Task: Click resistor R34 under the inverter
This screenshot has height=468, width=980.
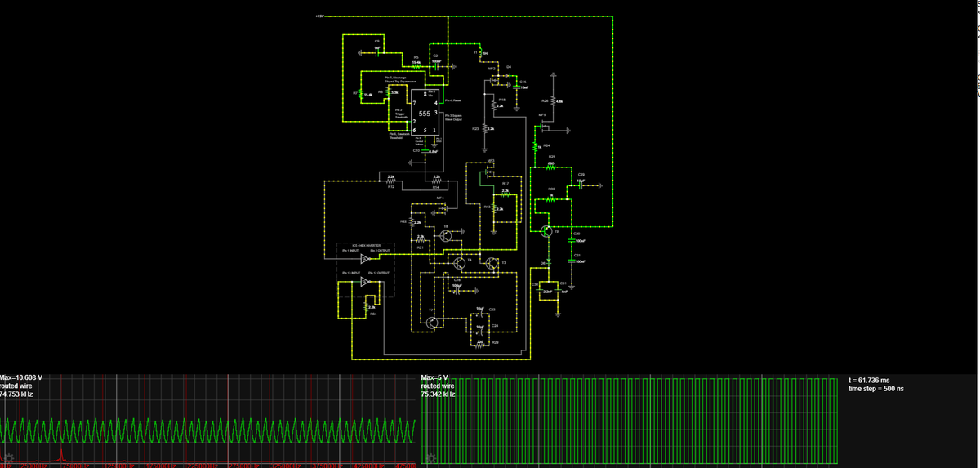Action: click(365, 307)
